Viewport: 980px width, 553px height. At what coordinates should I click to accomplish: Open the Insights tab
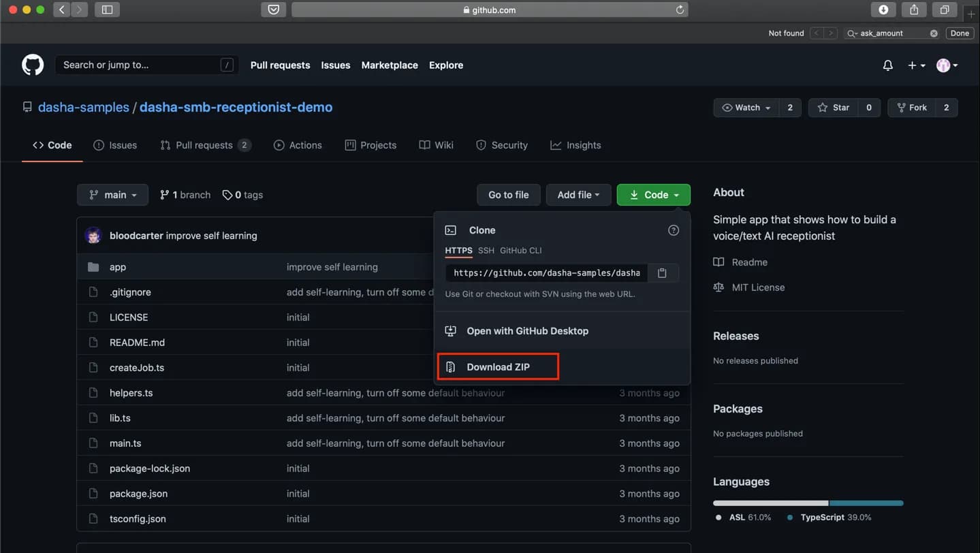(x=575, y=145)
